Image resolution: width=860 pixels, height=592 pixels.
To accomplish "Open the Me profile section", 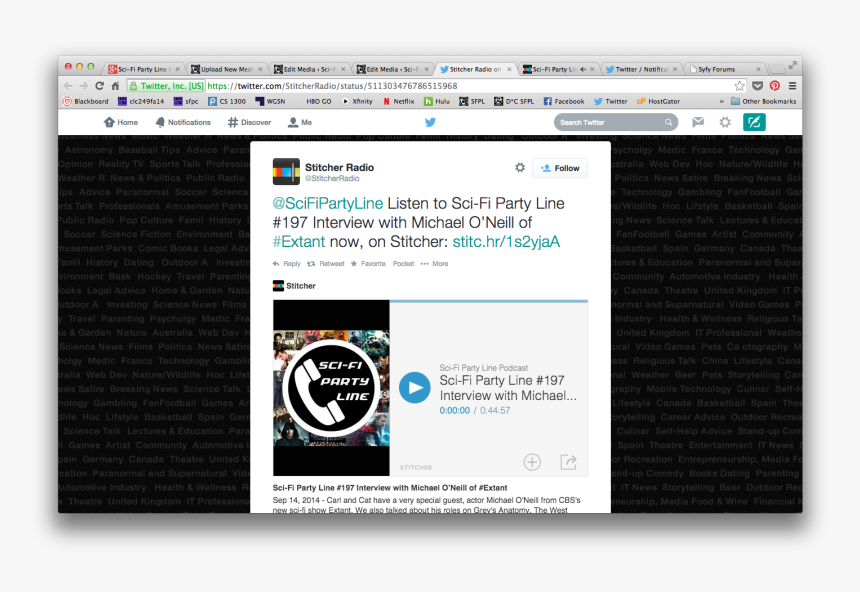I will [300, 122].
